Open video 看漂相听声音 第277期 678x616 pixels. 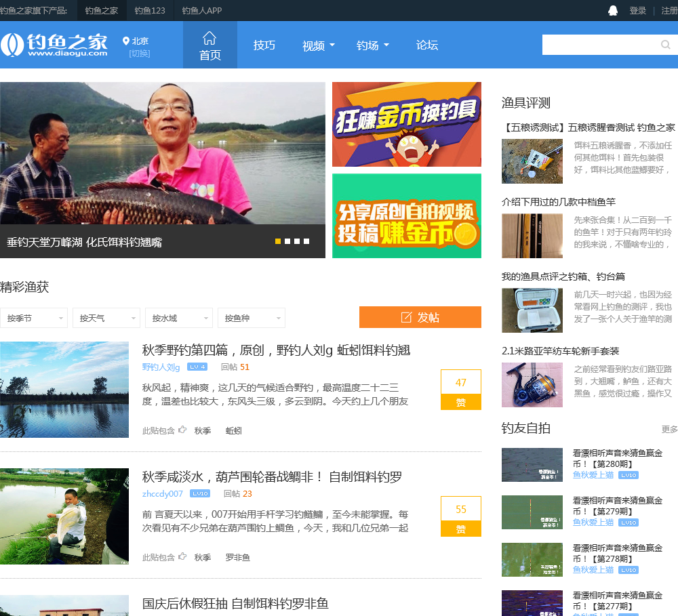click(618, 601)
